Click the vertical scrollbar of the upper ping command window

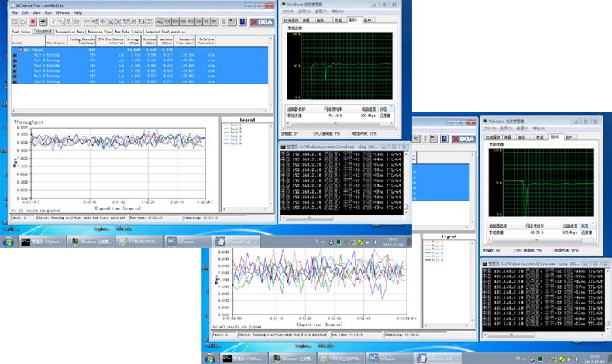point(406,183)
